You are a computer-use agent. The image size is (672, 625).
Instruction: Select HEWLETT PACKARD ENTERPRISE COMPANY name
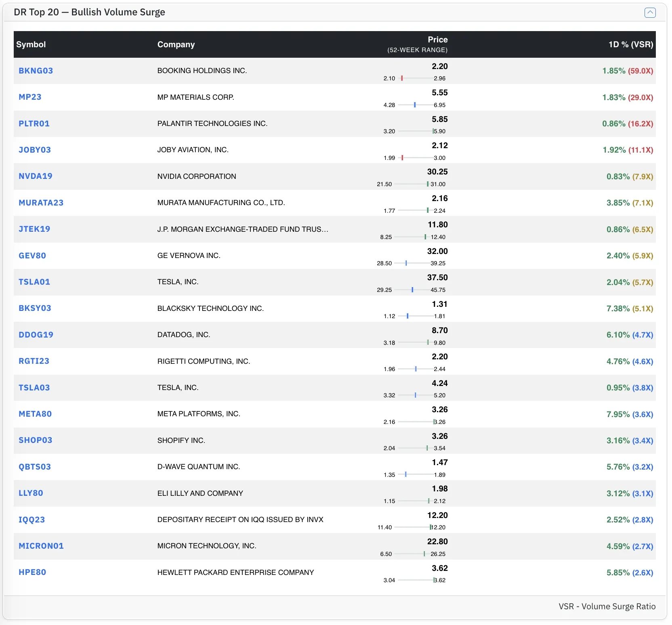click(x=235, y=573)
